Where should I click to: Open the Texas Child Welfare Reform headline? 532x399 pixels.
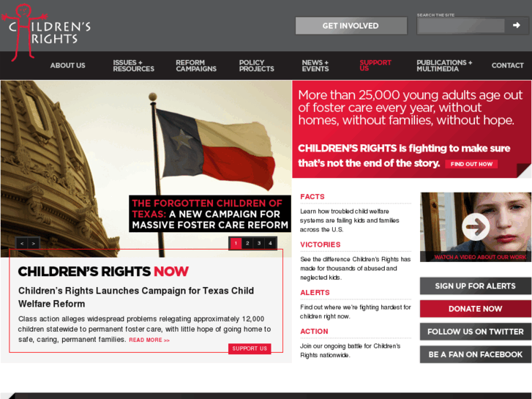[136, 297]
